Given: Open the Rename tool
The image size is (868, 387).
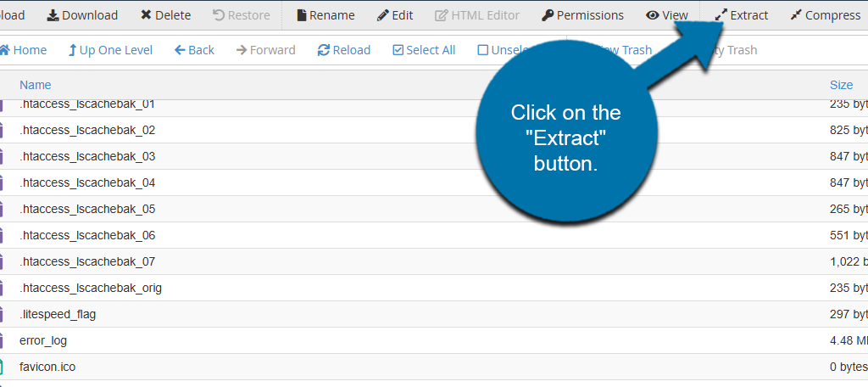Looking at the screenshot, I should pyautogui.click(x=324, y=15).
